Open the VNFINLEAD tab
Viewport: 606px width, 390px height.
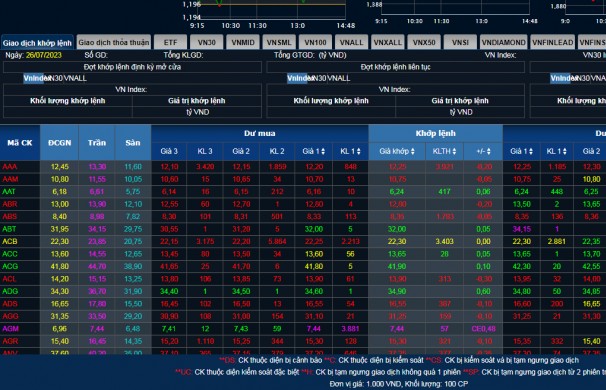pos(553,43)
